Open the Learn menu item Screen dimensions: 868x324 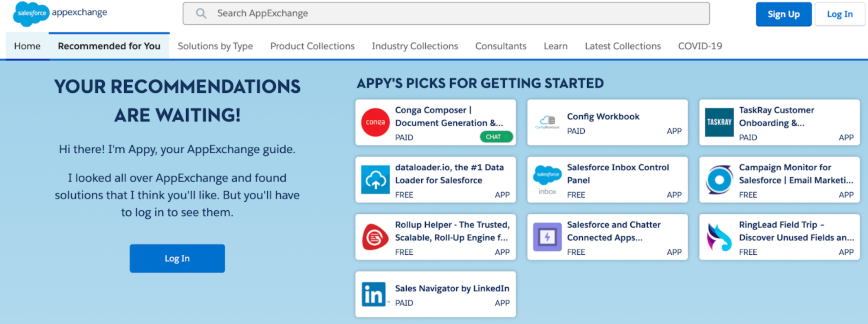[x=555, y=46]
